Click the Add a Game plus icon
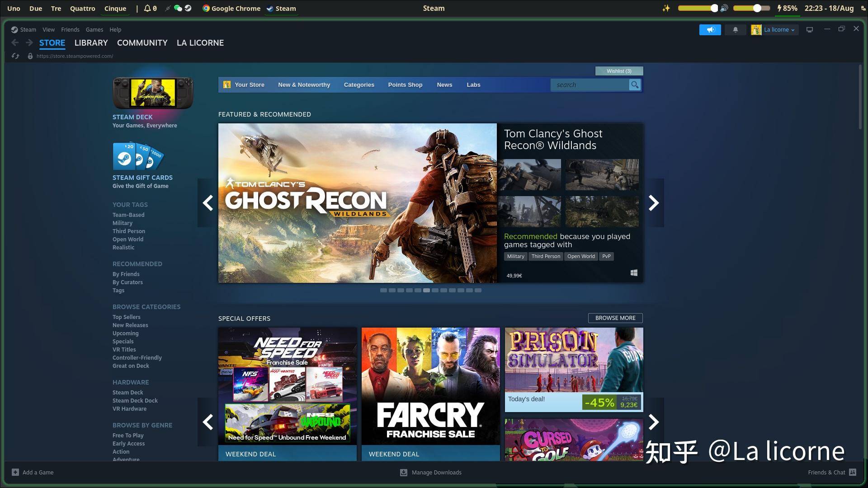Image resolution: width=868 pixels, height=488 pixels. point(15,472)
